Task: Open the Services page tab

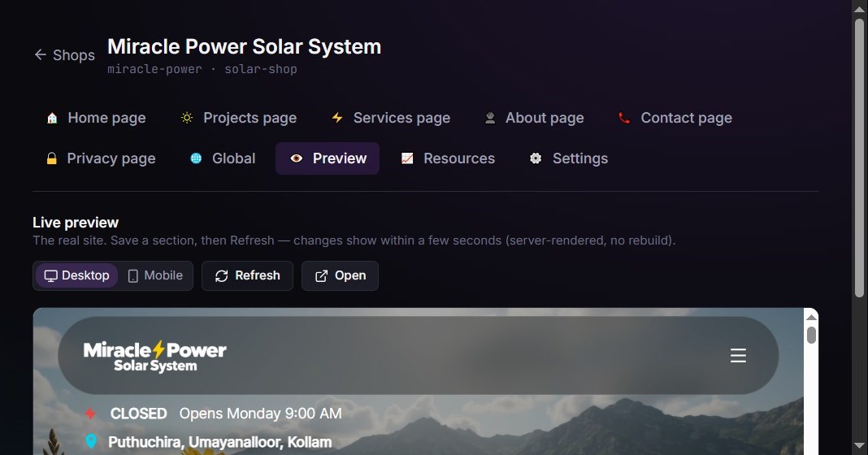Action: (390, 118)
